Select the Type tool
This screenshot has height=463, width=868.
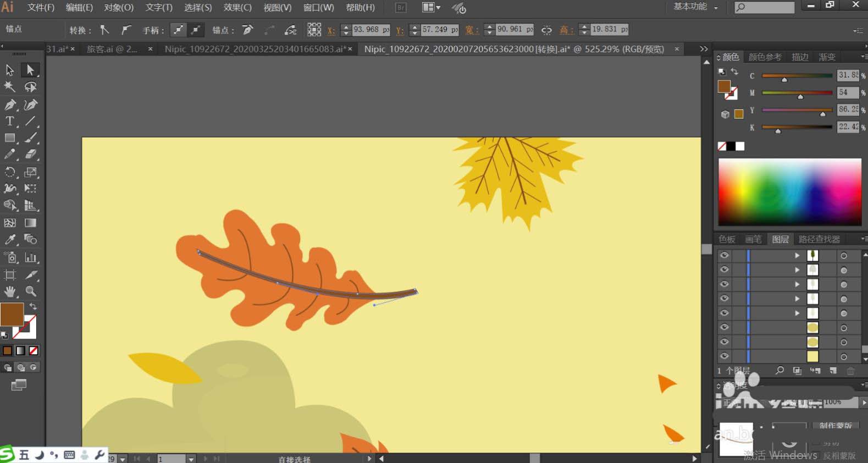tap(10, 121)
